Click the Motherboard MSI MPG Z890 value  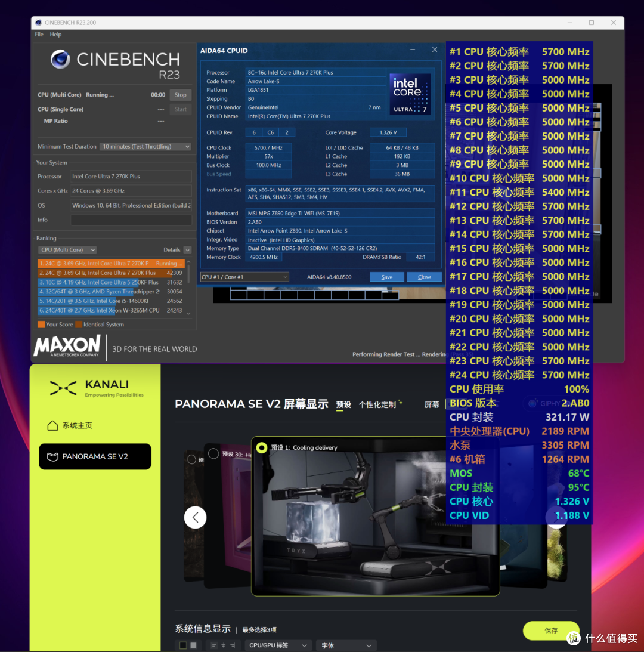pyautogui.click(x=340, y=213)
